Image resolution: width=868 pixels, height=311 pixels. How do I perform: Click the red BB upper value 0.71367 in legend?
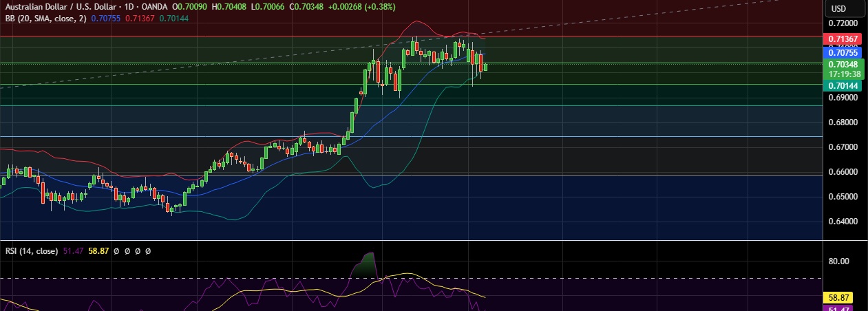pyautogui.click(x=140, y=19)
